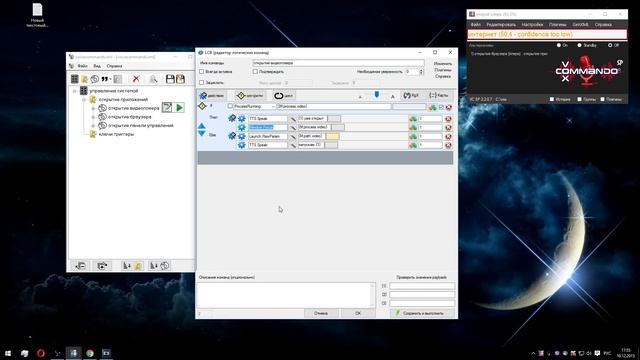Click the add-command icon at bottom of command tree window
640x360 pixels.
pos(159,266)
